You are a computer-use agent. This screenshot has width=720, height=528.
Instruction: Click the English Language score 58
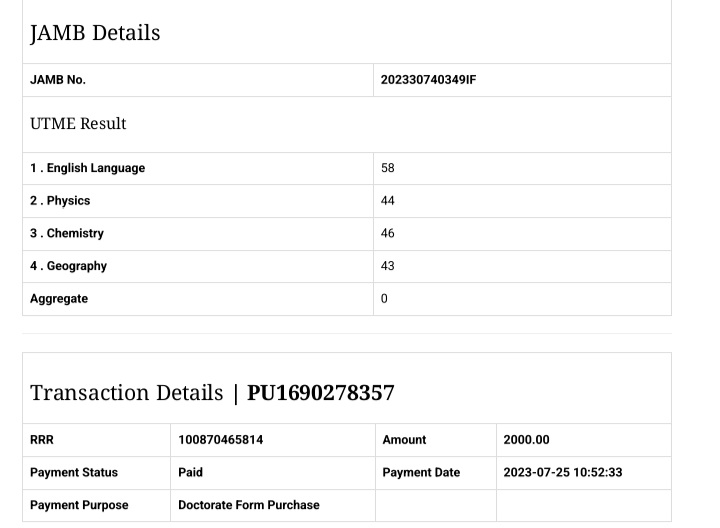[388, 168]
